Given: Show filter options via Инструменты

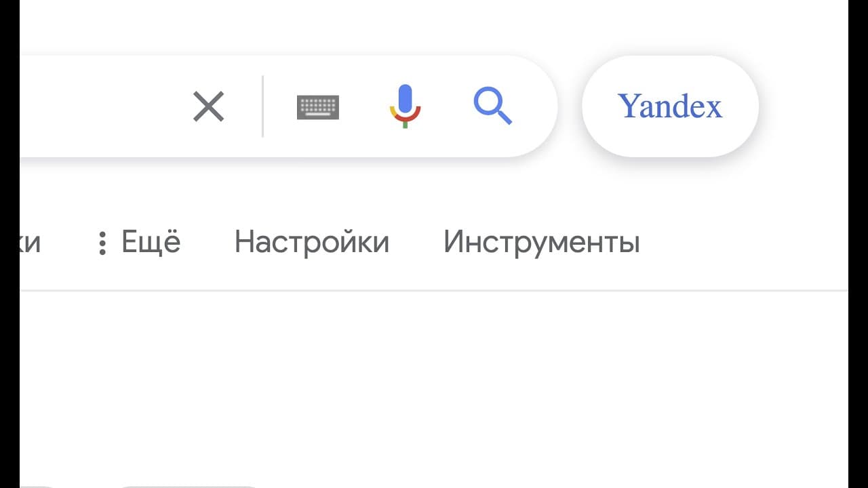Looking at the screenshot, I should tap(542, 243).
